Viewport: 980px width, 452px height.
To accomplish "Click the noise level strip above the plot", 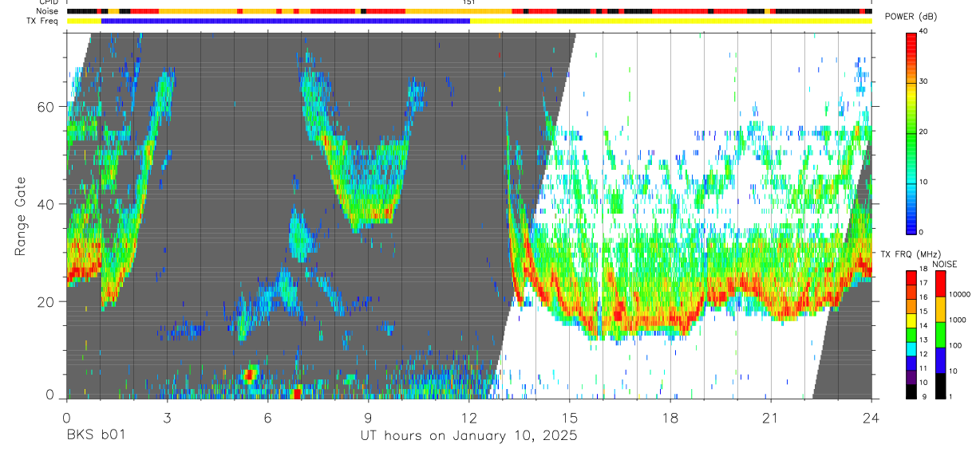I will tap(469, 11).
